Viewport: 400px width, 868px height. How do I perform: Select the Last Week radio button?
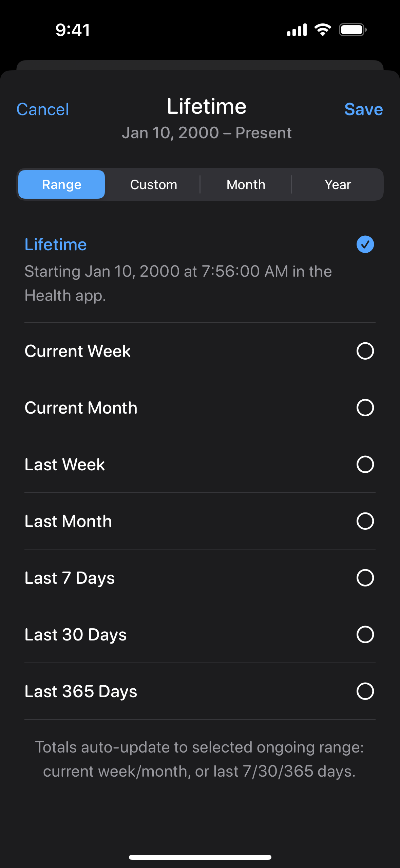pyautogui.click(x=365, y=464)
